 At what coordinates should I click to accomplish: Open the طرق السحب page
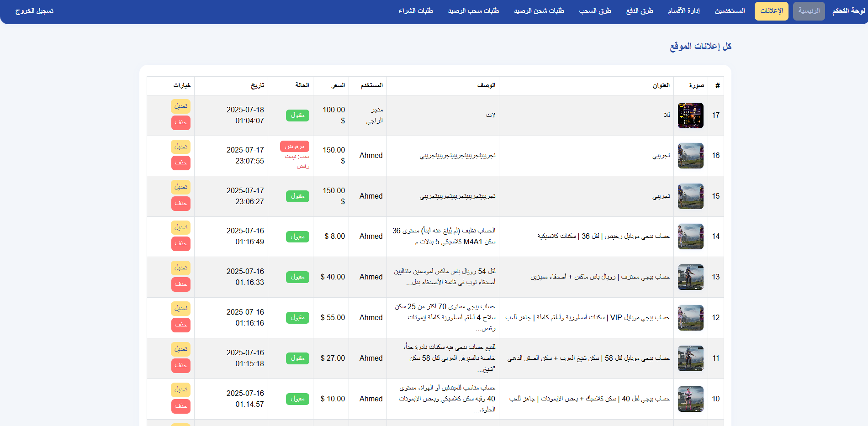595,11
